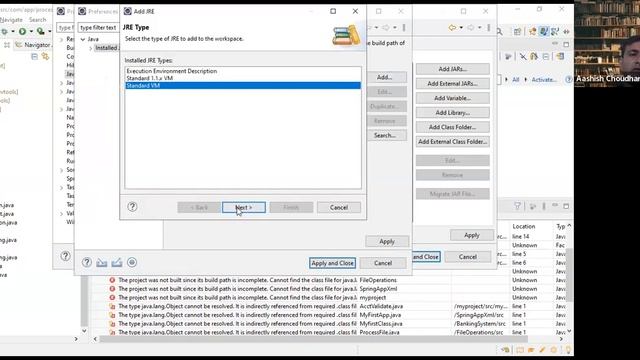Click the Debug bug toolbar icon
640x360 pixels.
point(4,31)
